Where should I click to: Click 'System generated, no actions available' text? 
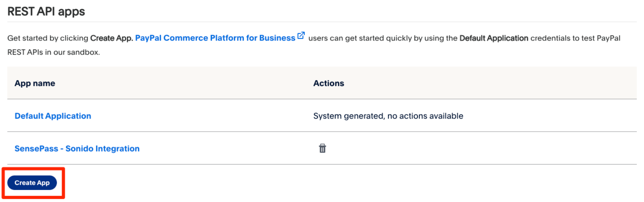[388, 116]
